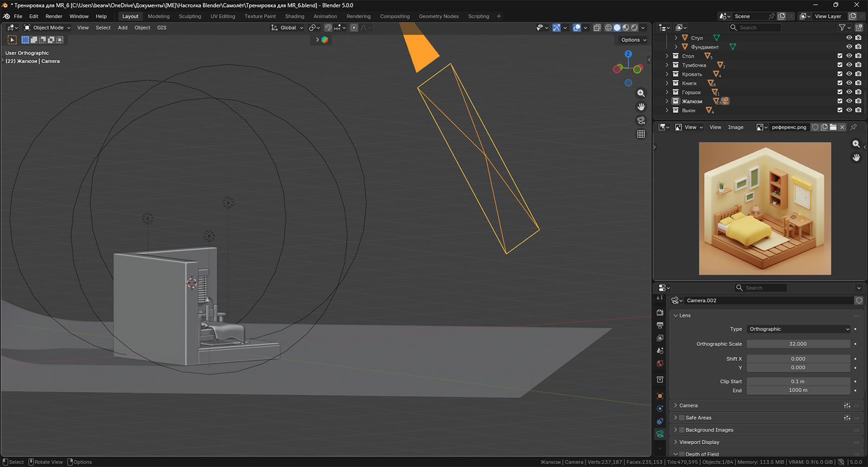Screen dimensions: 868x467
Task: Uncheck the Стол collection checkbox
Action: point(840,56)
